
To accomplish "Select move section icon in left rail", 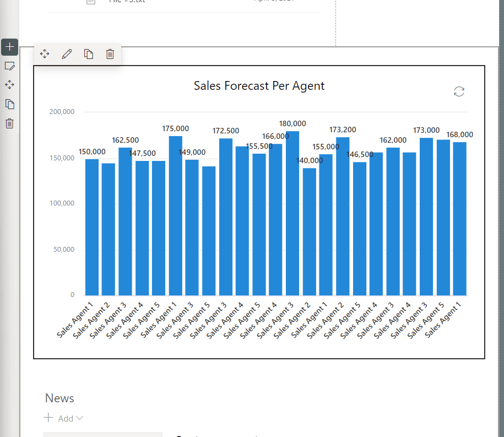I will click(10, 85).
